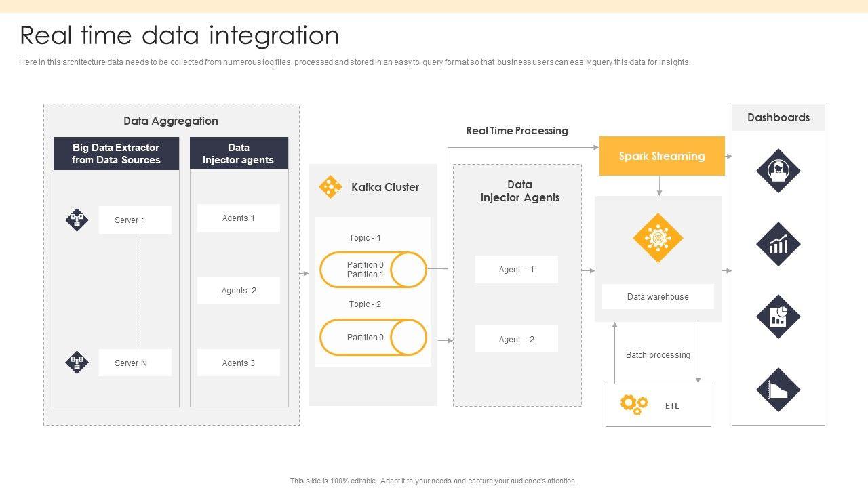Select the Agents 3 box

(x=239, y=363)
